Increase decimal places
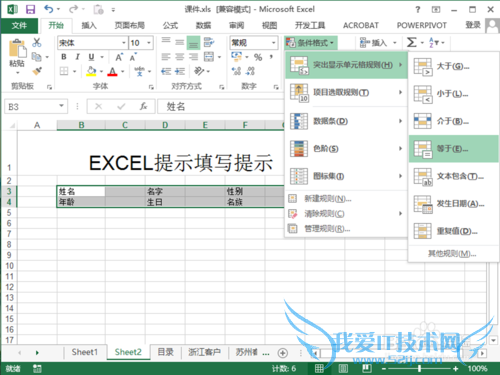 pyautogui.click(x=236, y=71)
